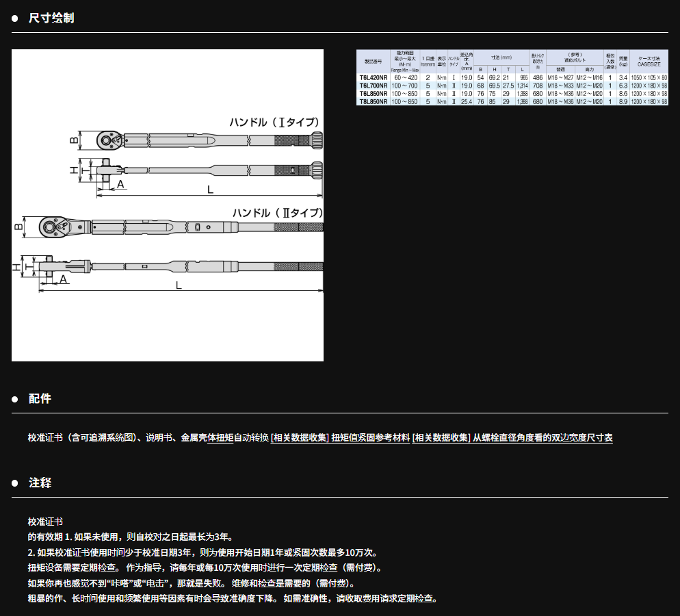Click the bullet icon beside 尺寸绘制

coord(14,18)
